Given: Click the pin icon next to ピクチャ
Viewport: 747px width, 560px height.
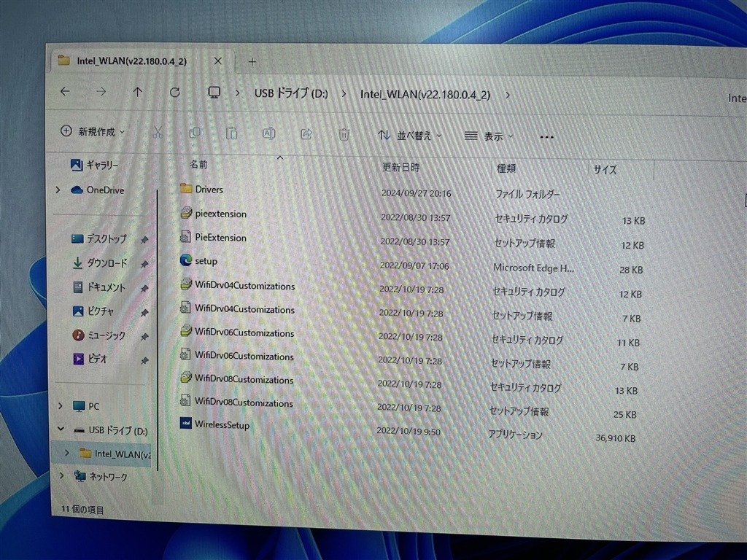Looking at the screenshot, I should pos(144,313).
